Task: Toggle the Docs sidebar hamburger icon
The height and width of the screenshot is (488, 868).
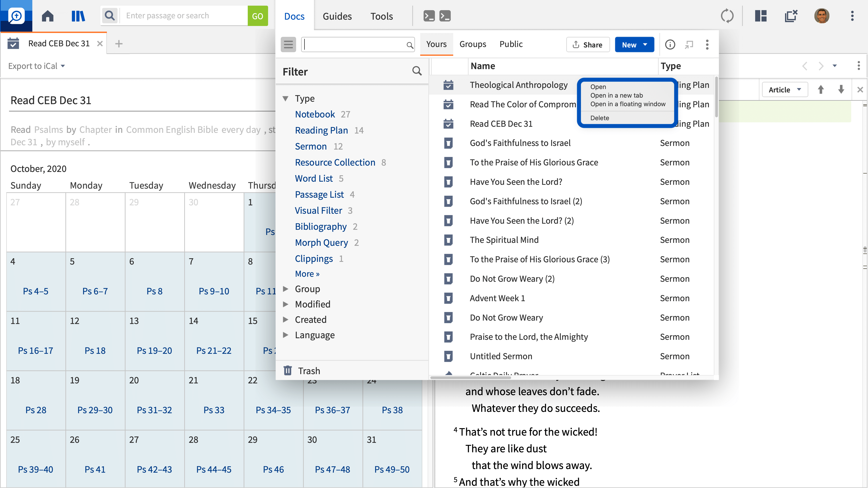Action: [x=288, y=45]
